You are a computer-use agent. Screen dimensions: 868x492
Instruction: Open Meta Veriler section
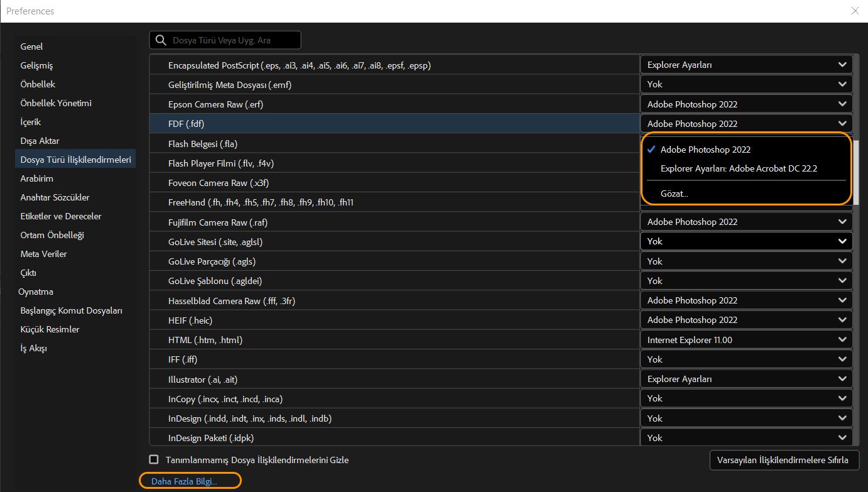[43, 254]
